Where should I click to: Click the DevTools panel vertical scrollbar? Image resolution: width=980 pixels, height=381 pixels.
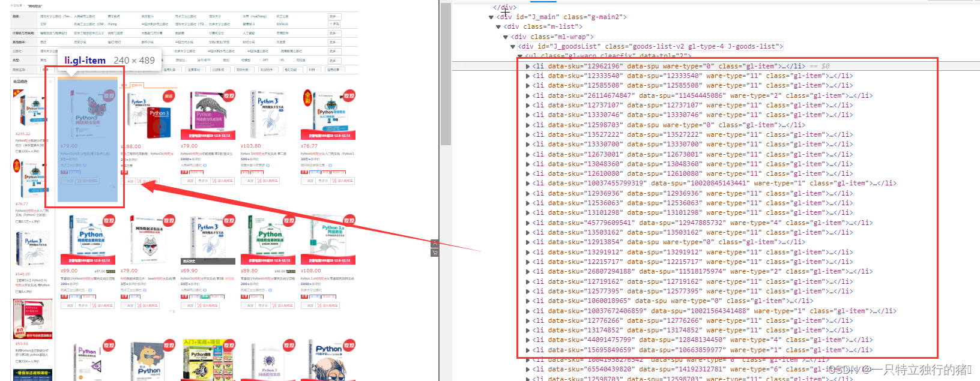[446, 74]
